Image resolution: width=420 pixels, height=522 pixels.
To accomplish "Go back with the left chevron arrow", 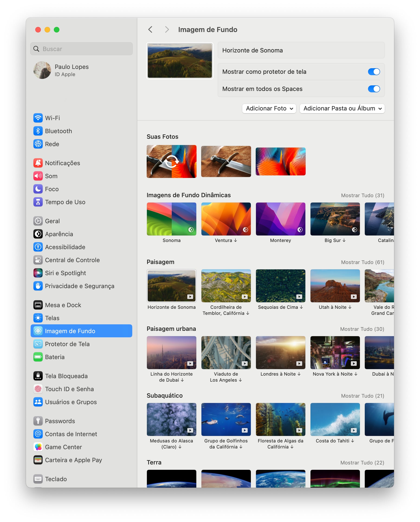I will [150, 29].
